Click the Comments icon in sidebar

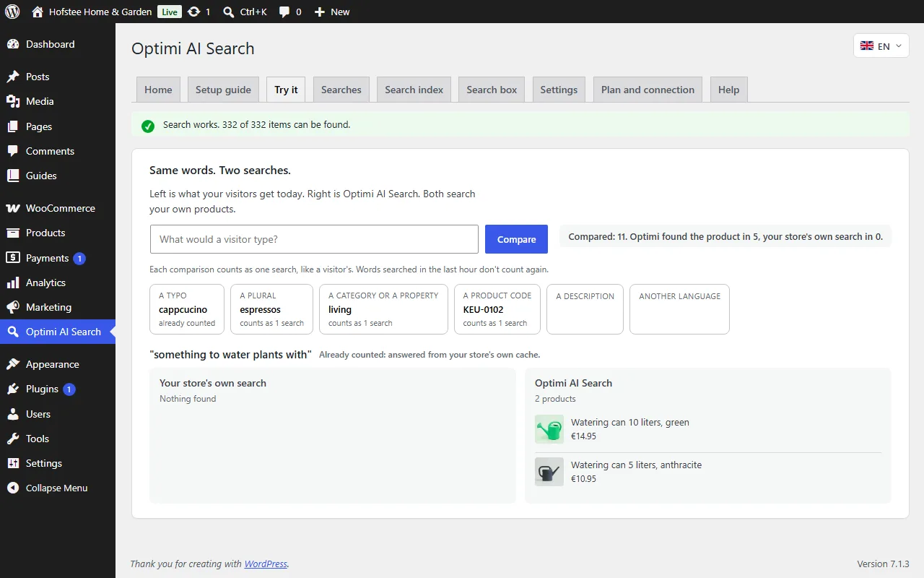click(13, 151)
